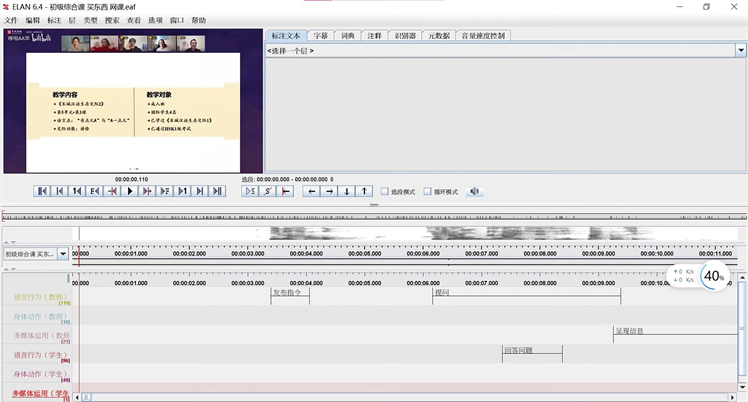Click the clear selection button
The width and height of the screenshot is (748, 402).
(x=286, y=191)
